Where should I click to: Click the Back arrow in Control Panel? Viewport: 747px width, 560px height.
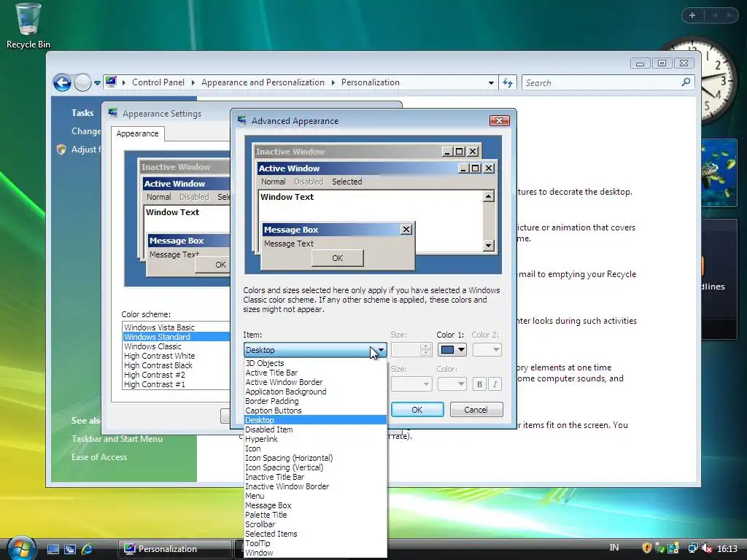point(62,82)
